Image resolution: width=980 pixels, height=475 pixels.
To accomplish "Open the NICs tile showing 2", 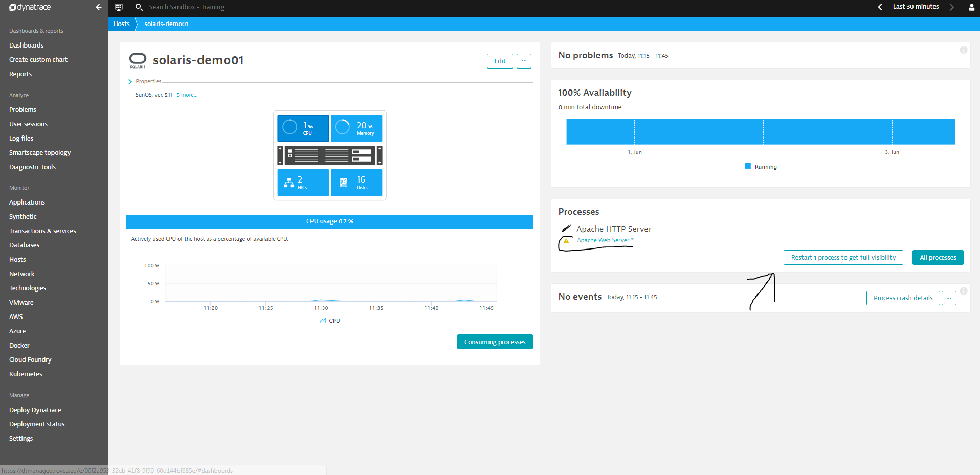I will (303, 183).
